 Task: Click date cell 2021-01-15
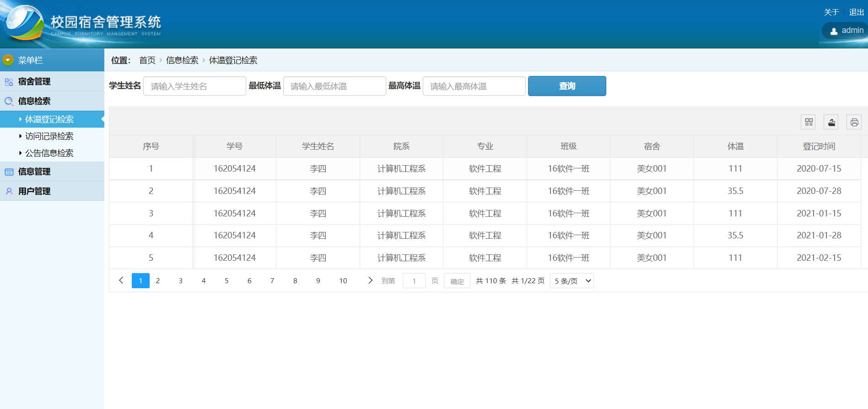[x=819, y=213]
